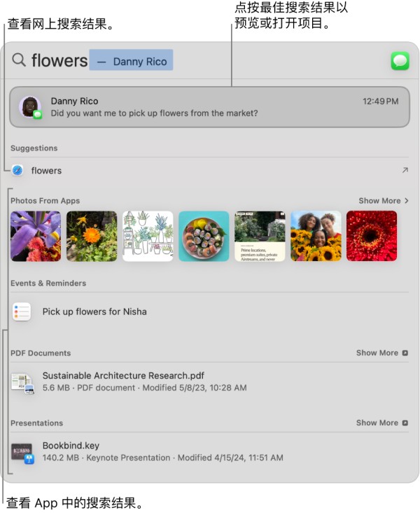Open Danny Rico message top result
The height and width of the screenshot is (513, 420).
tap(209, 107)
